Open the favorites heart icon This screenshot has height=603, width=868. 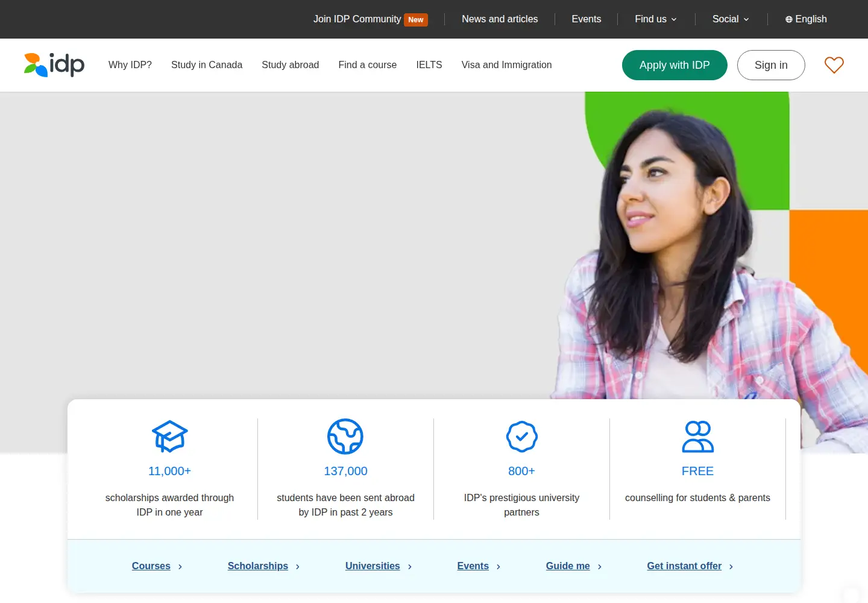click(834, 65)
